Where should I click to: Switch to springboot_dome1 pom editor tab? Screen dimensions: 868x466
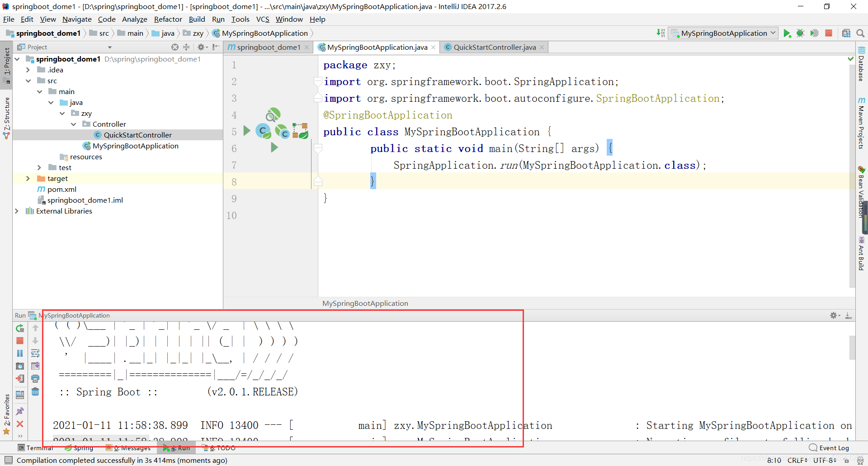coord(269,47)
